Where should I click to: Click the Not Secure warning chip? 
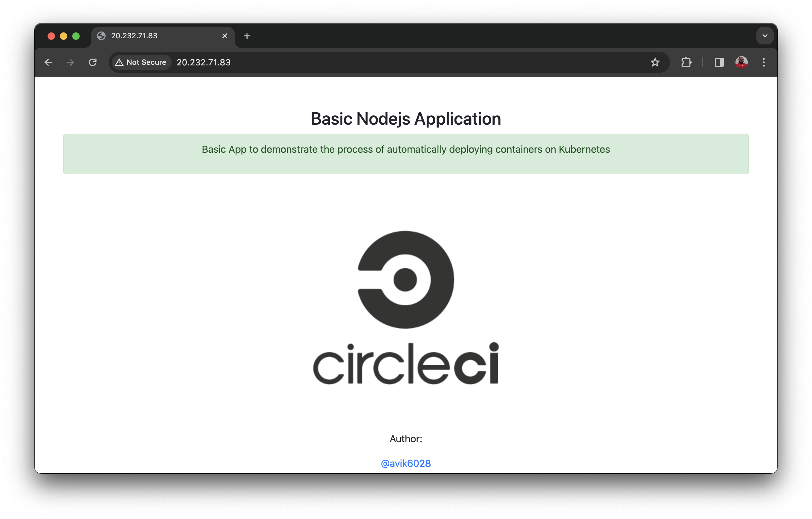pyautogui.click(x=141, y=62)
